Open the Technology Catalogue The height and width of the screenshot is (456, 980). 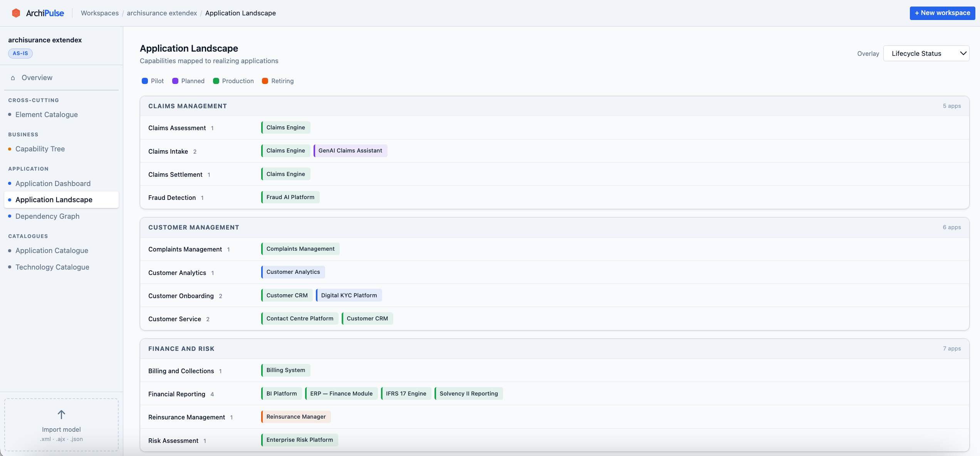(x=52, y=267)
